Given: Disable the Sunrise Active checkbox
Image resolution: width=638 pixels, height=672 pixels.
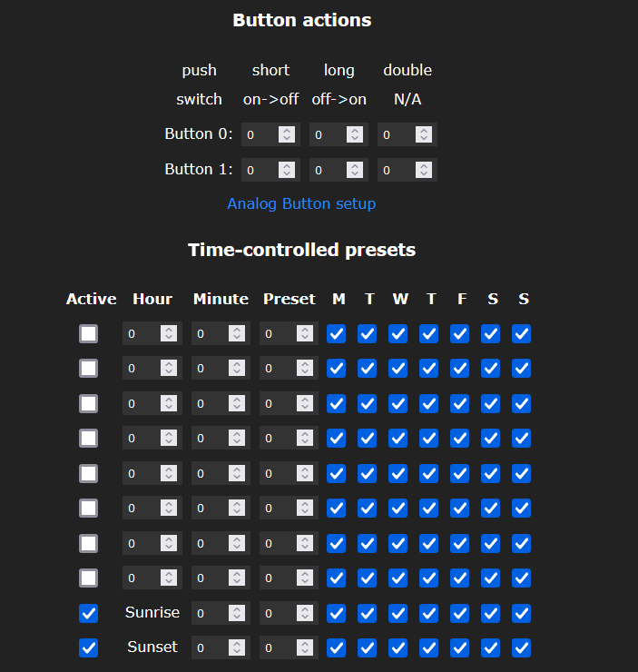Looking at the screenshot, I should click(89, 613).
